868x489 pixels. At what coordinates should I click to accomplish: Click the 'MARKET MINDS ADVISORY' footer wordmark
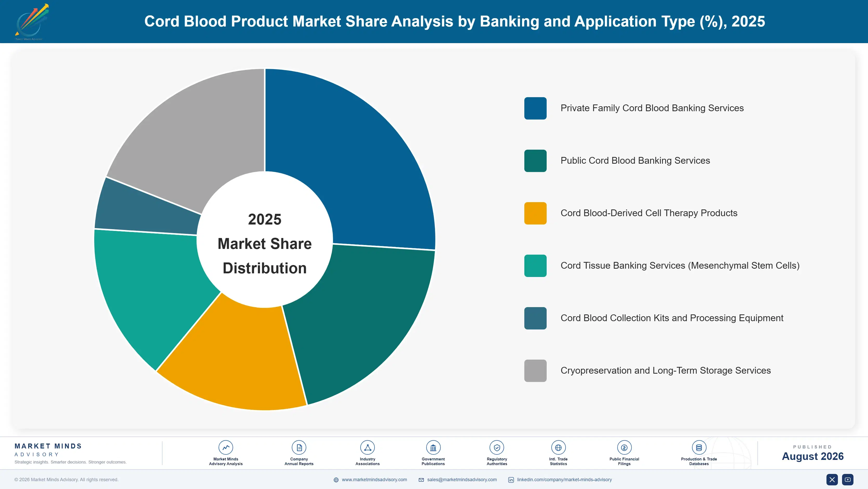pos(48,450)
